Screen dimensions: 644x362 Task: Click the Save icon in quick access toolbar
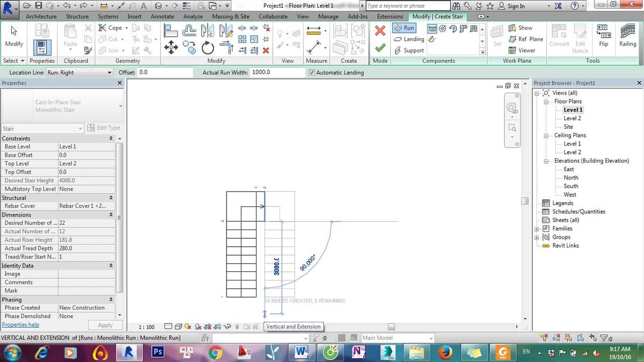click(x=39, y=5)
